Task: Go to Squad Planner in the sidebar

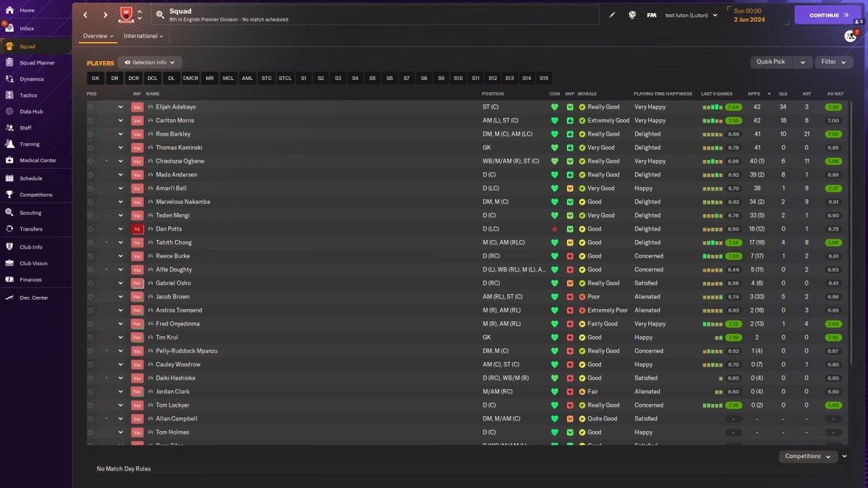Action: click(35, 63)
